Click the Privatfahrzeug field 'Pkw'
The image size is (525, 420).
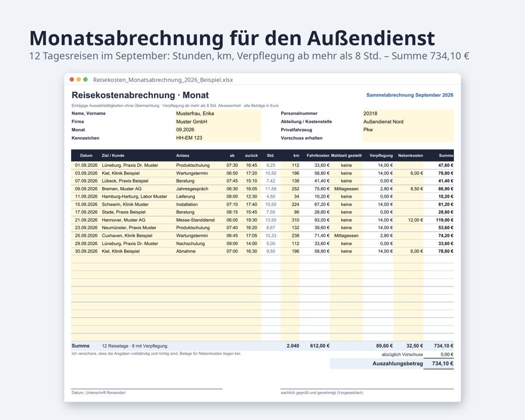tap(408, 129)
